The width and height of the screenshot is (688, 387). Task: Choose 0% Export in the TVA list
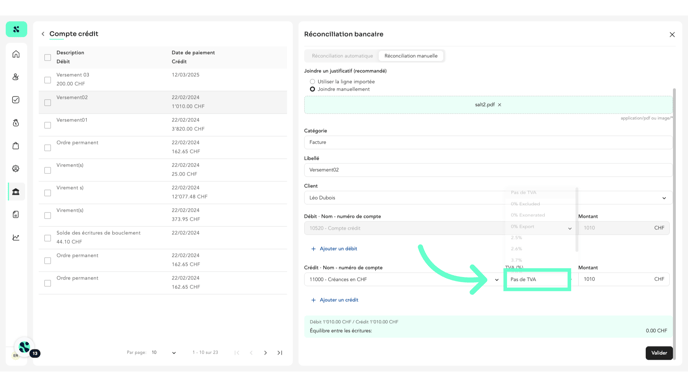[x=540, y=227]
